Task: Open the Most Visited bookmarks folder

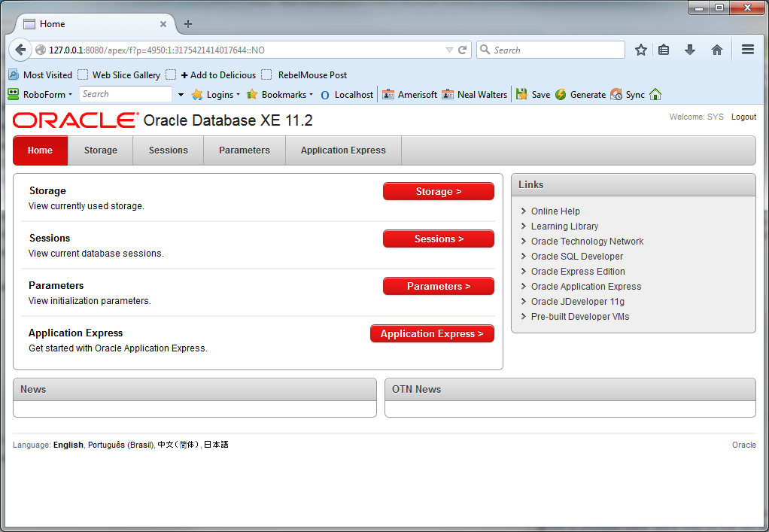Action: coord(40,75)
